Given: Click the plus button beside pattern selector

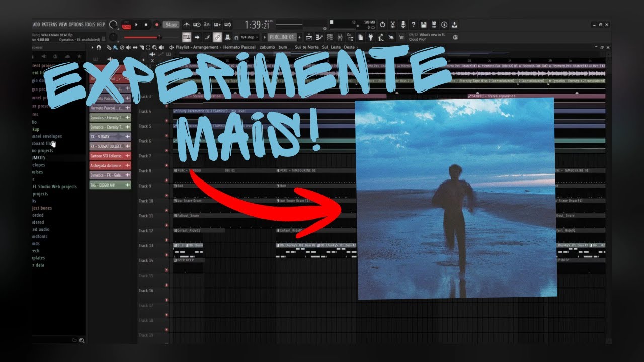Looking at the screenshot, I should coord(299,37).
